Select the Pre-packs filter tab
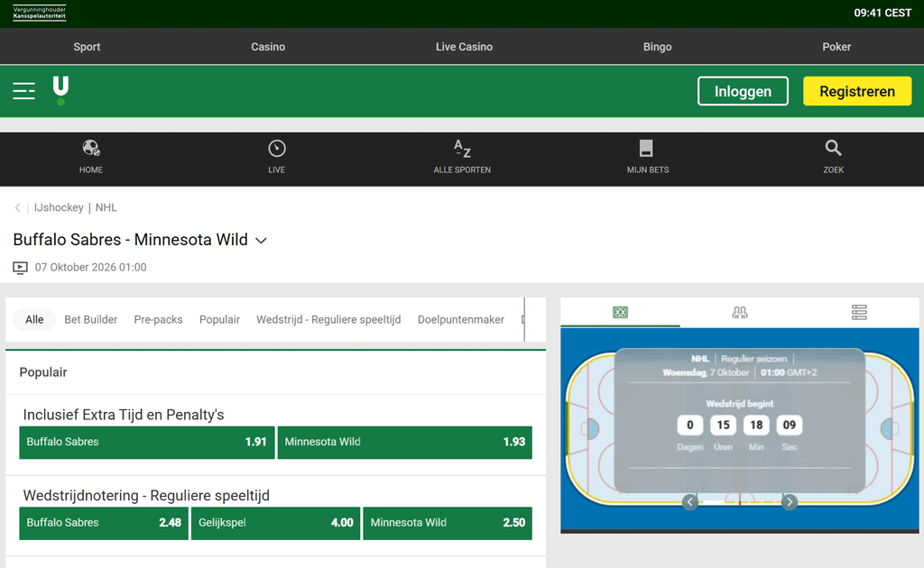This screenshot has height=568, width=924. click(159, 319)
